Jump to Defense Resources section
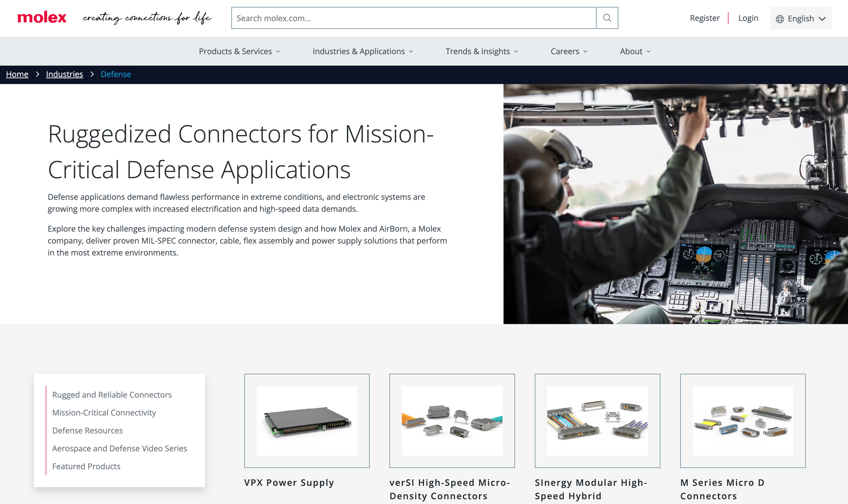The image size is (848, 504). click(87, 430)
